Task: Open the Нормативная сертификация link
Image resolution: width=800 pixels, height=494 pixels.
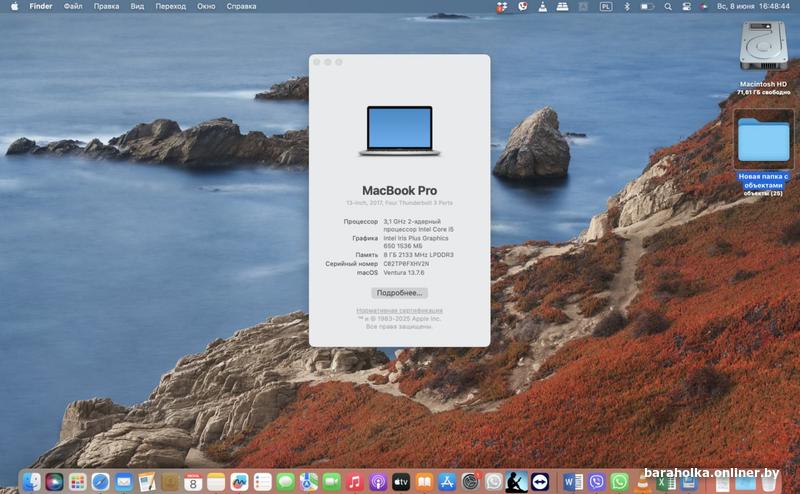Action: [x=399, y=310]
